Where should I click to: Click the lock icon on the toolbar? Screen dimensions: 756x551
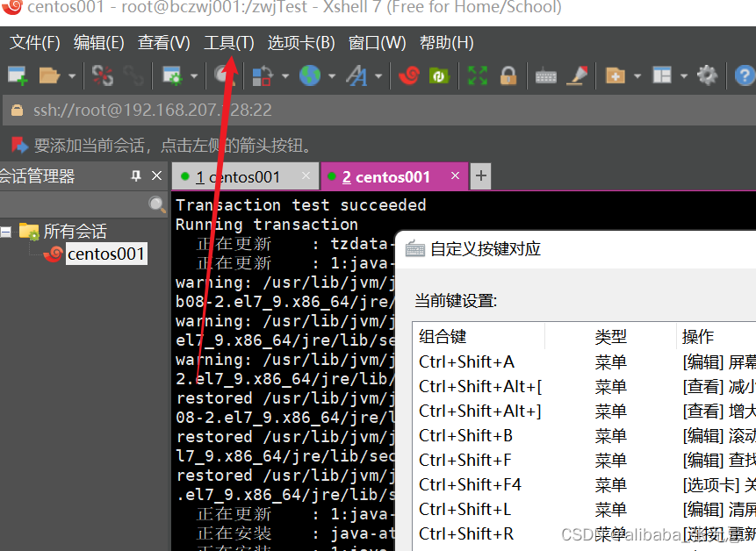coord(508,75)
